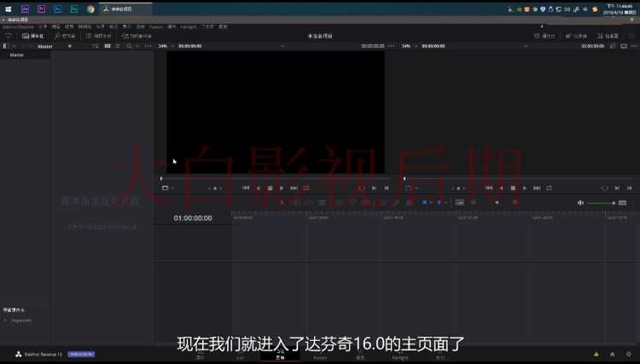The image size is (640, 364).
Task: Select the Master bin
Action: (17, 55)
